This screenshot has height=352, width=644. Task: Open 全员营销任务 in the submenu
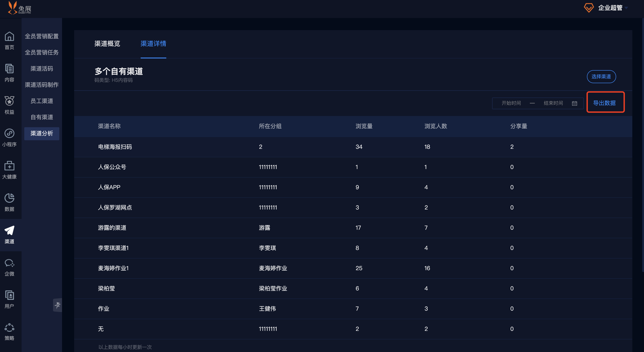[42, 53]
